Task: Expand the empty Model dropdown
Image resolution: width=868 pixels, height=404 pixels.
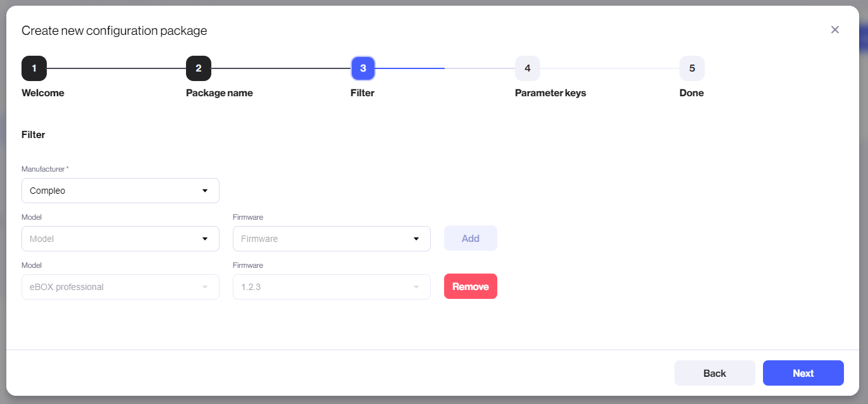Action: (120, 239)
